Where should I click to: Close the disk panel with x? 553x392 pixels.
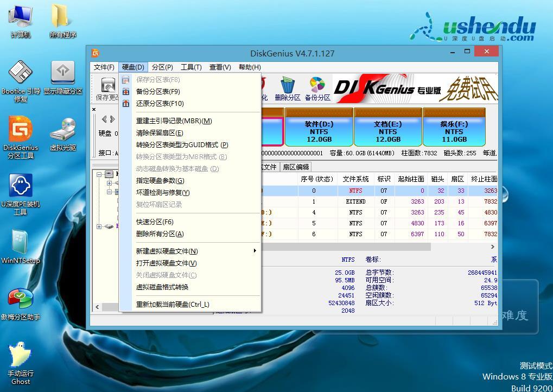(94, 109)
